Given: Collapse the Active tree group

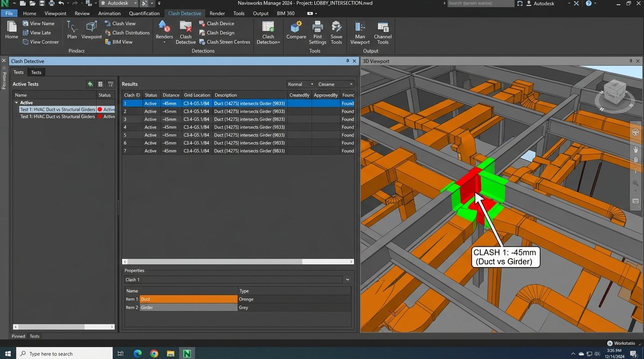Looking at the screenshot, I should coord(17,103).
